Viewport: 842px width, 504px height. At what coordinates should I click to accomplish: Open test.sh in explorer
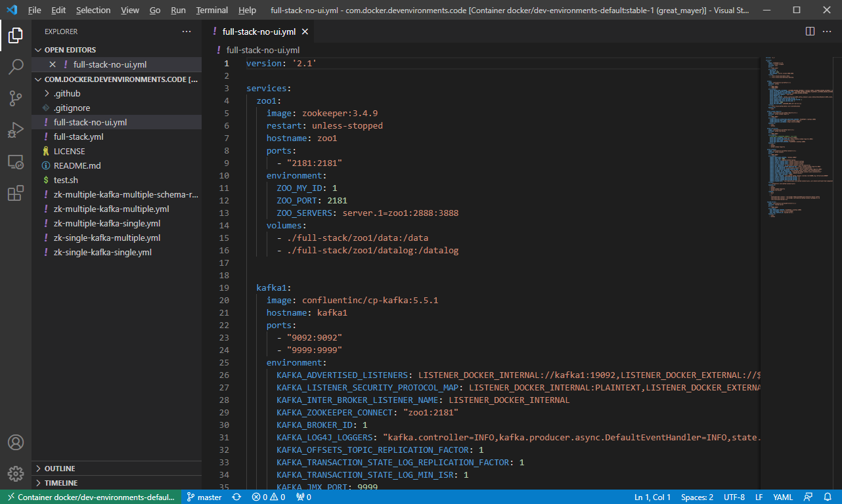tap(117, 180)
